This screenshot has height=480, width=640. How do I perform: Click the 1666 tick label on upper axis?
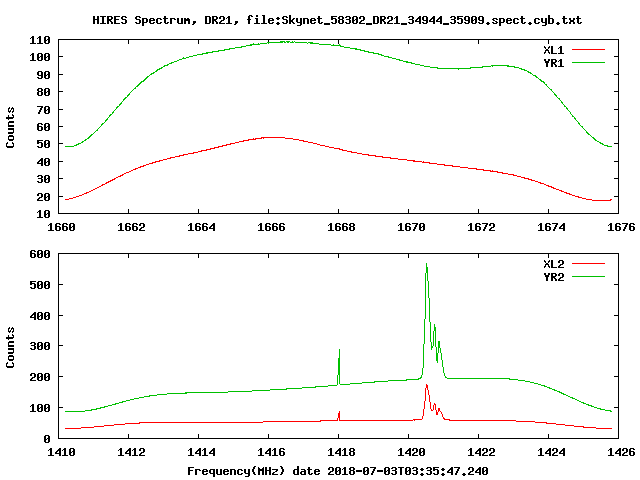[271, 227]
